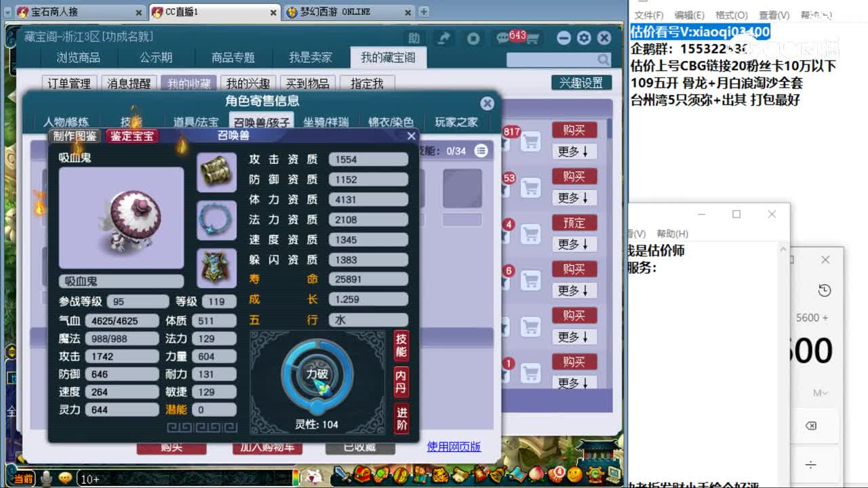The height and width of the screenshot is (488, 868).
Task: Click the sword icon in the game toolbar
Action: click(343, 474)
